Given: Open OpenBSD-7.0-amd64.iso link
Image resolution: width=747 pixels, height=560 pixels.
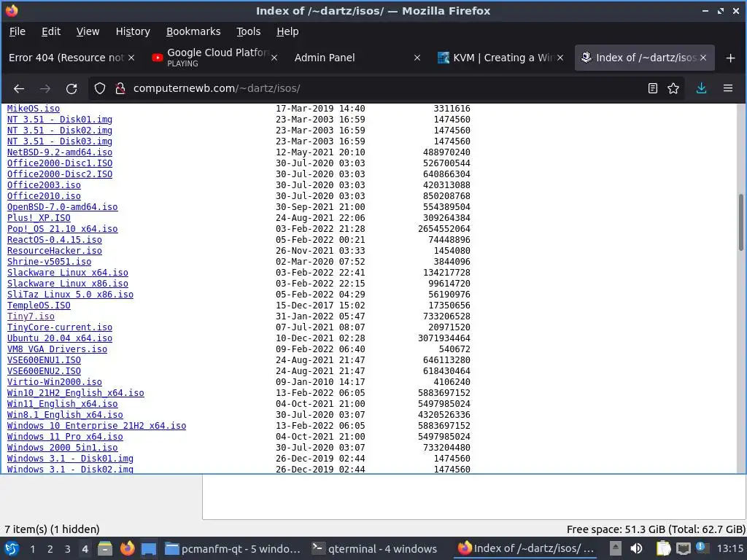Looking at the screenshot, I should [x=63, y=207].
